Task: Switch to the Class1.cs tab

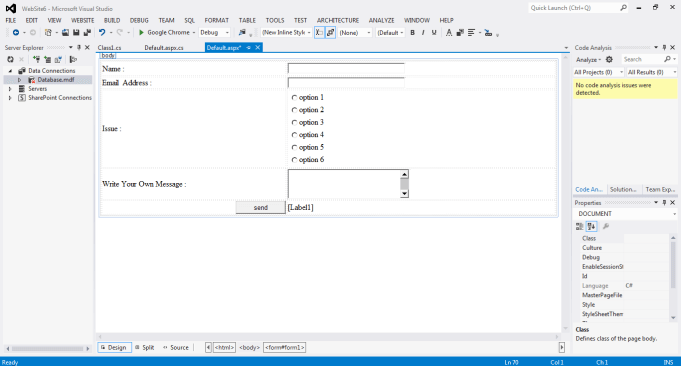Action: 109,48
